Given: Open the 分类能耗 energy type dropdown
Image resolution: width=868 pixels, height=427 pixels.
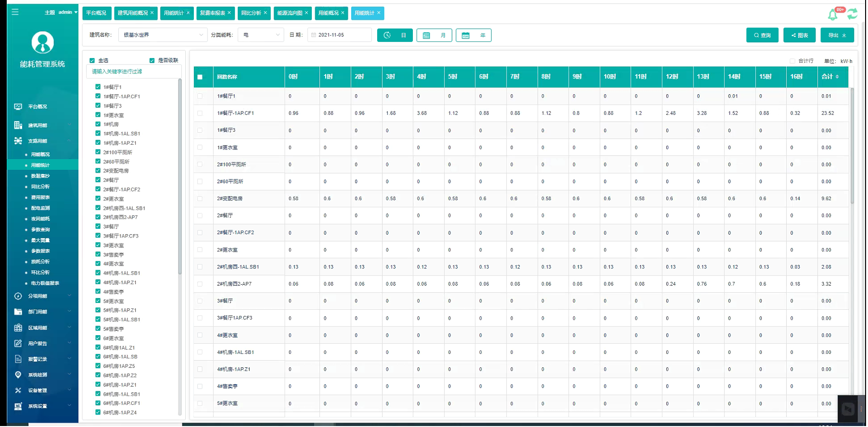Looking at the screenshot, I should pos(261,35).
